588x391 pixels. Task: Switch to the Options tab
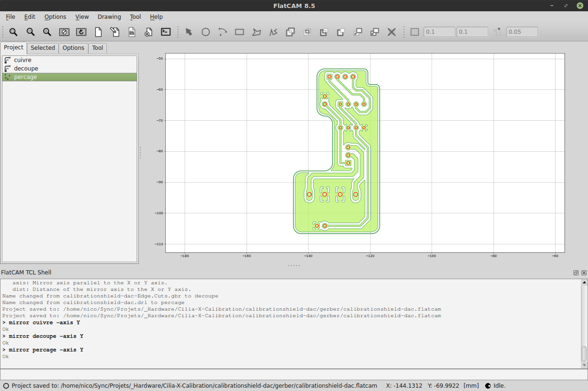tap(73, 48)
